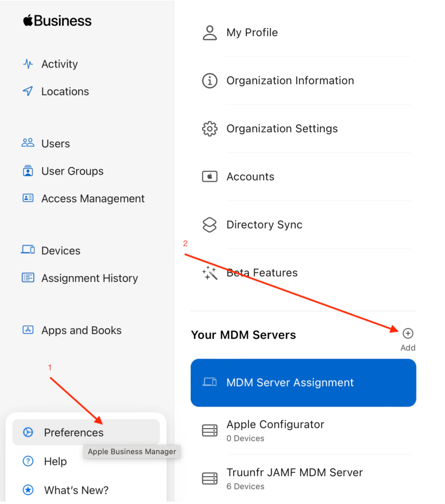
Task: Click the Directory Sync layers icon
Action: (x=209, y=225)
